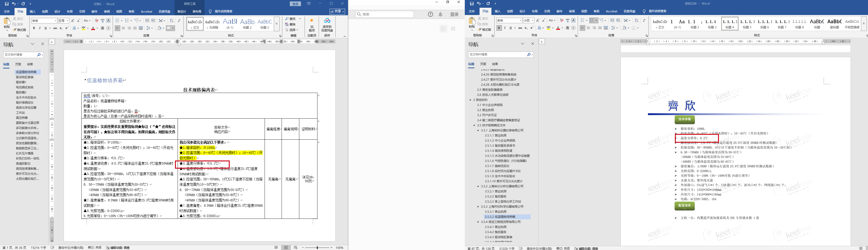Viewport: 868px width, 250px height.
Task: Apply red font color in 投标文件 window
Action: tap(558, 28)
